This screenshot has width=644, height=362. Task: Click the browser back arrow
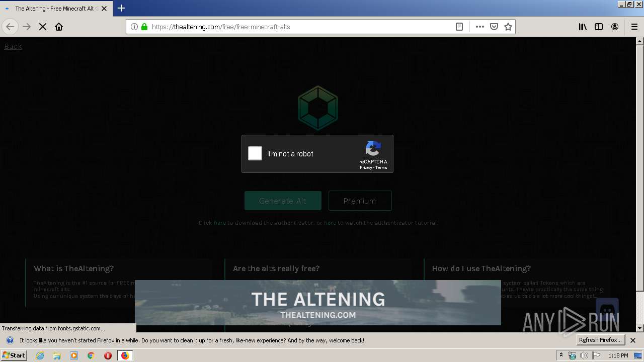pos(10,27)
